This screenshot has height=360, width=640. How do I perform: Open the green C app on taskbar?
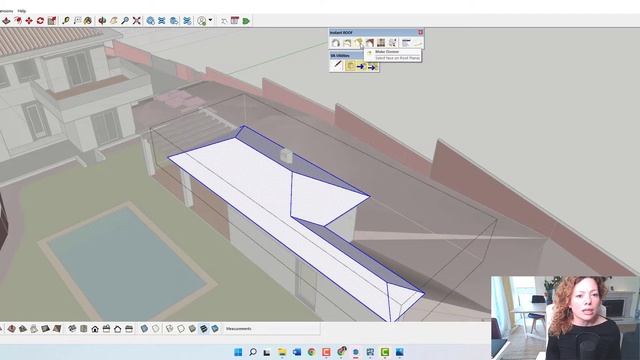[x=384, y=352]
